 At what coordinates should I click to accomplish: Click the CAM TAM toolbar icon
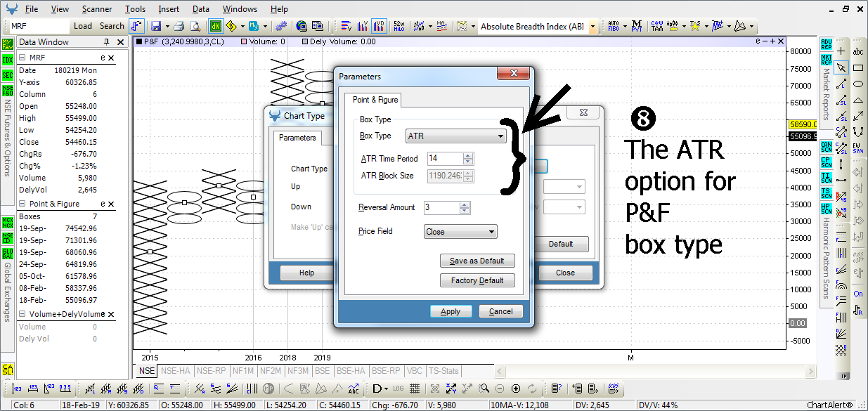click(x=656, y=26)
